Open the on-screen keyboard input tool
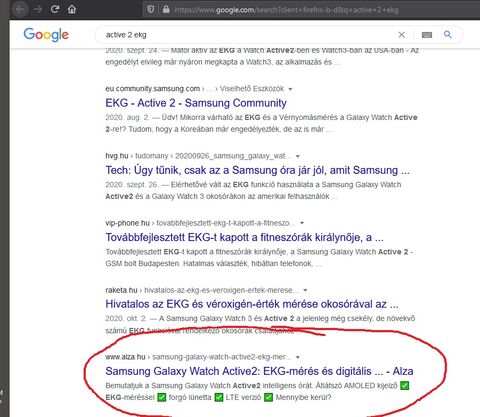The image size is (480, 417). click(x=427, y=35)
